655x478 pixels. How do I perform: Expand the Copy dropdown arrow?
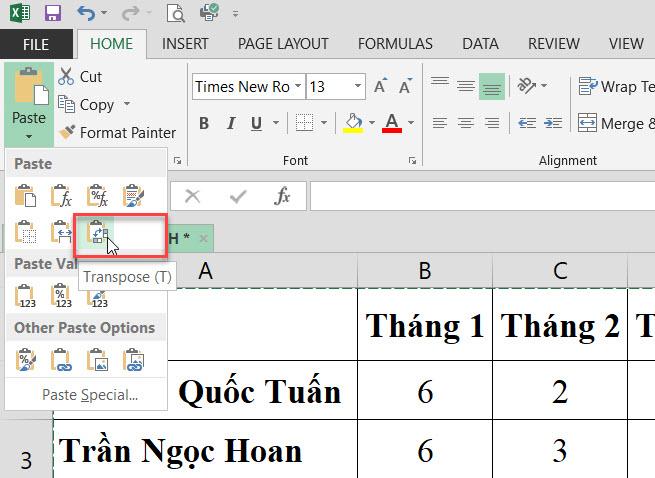coord(127,103)
